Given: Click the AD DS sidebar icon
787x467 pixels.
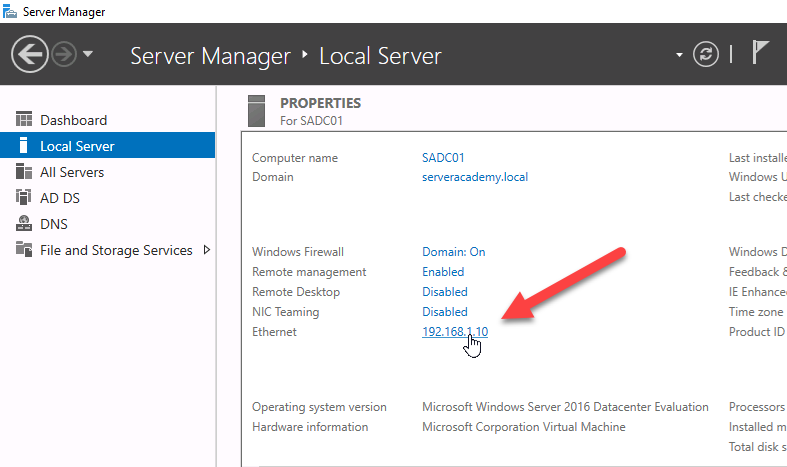Looking at the screenshot, I should [x=24, y=197].
